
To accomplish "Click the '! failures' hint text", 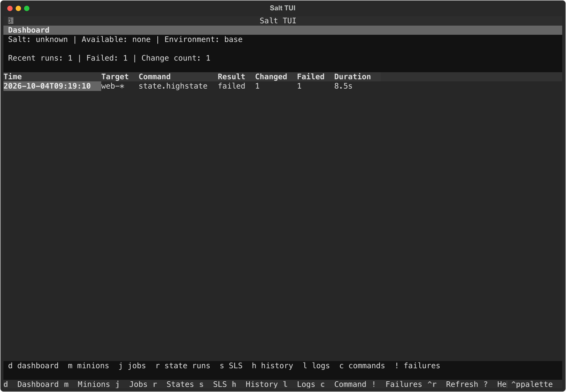I will (x=417, y=366).
